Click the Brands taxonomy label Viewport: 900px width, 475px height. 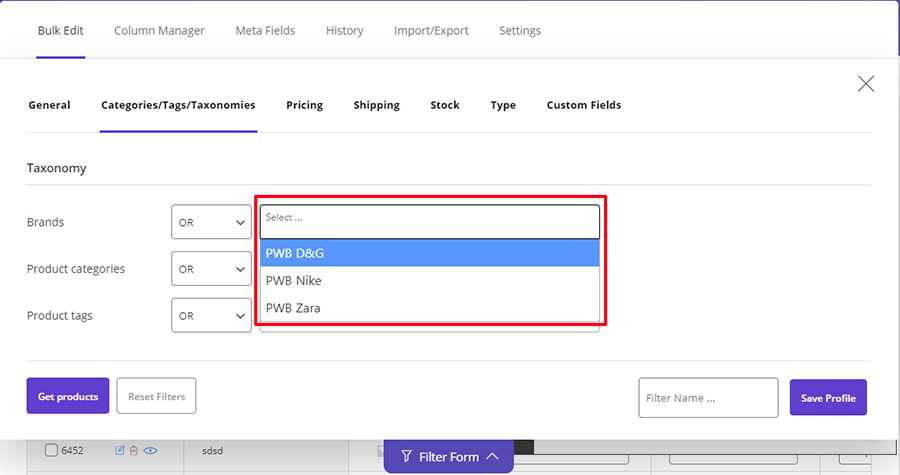pyautogui.click(x=45, y=222)
